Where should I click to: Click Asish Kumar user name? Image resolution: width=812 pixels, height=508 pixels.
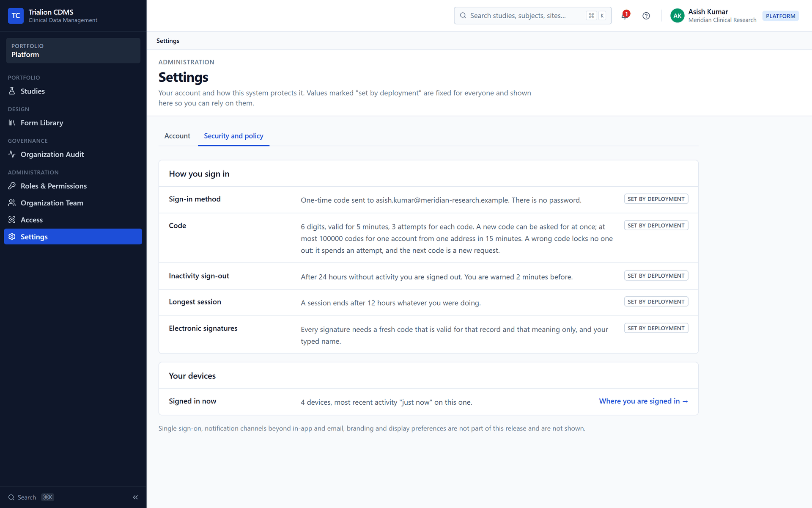(708, 12)
